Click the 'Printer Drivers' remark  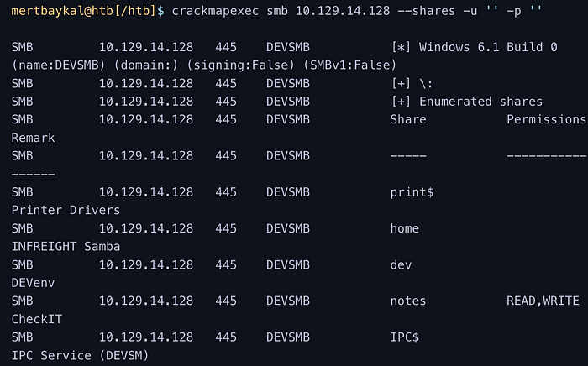(x=66, y=210)
